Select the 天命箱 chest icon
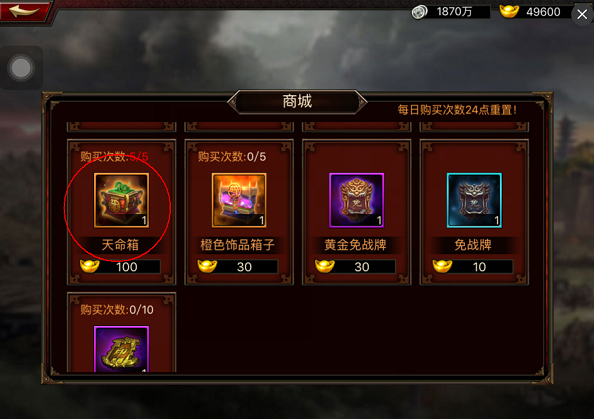This screenshot has width=594, height=419. (x=121, y=200)
